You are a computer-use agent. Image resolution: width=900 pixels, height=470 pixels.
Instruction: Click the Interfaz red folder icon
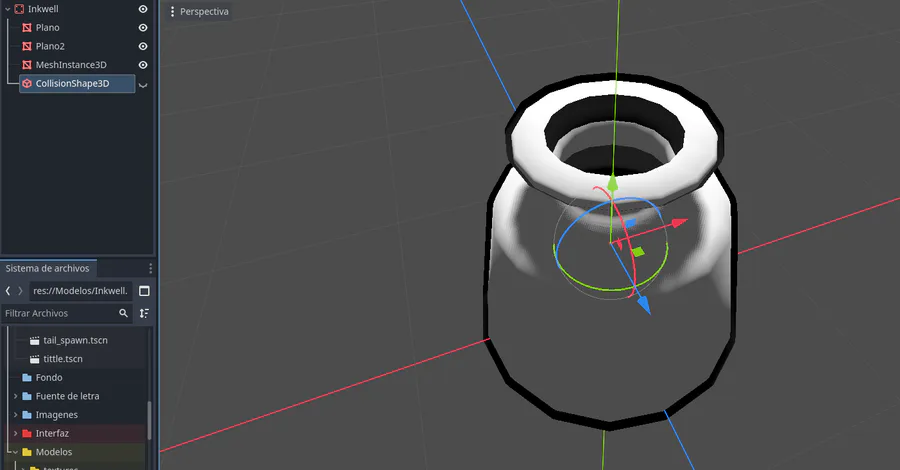click(26, 433)
